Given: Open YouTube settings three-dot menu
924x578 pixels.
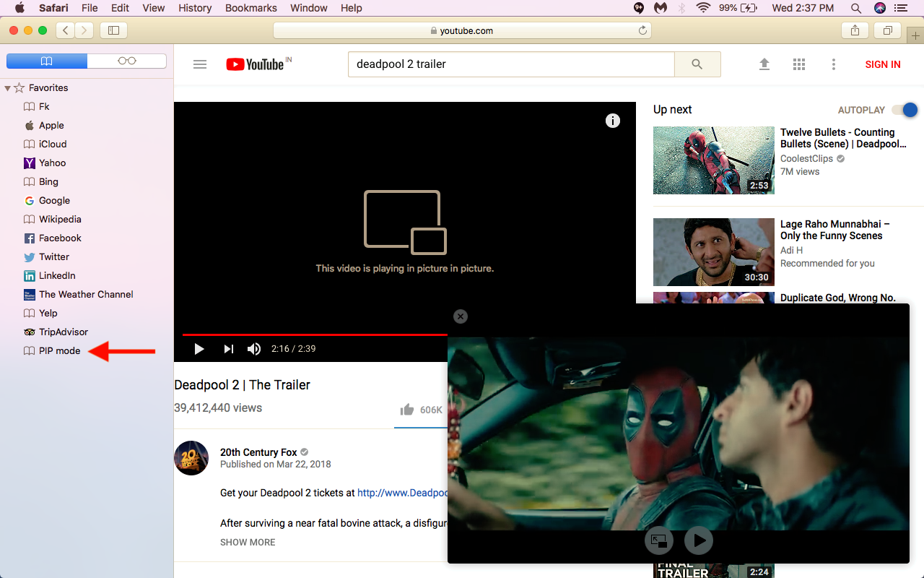Looking at the screenshot, I should pos(834,64).
